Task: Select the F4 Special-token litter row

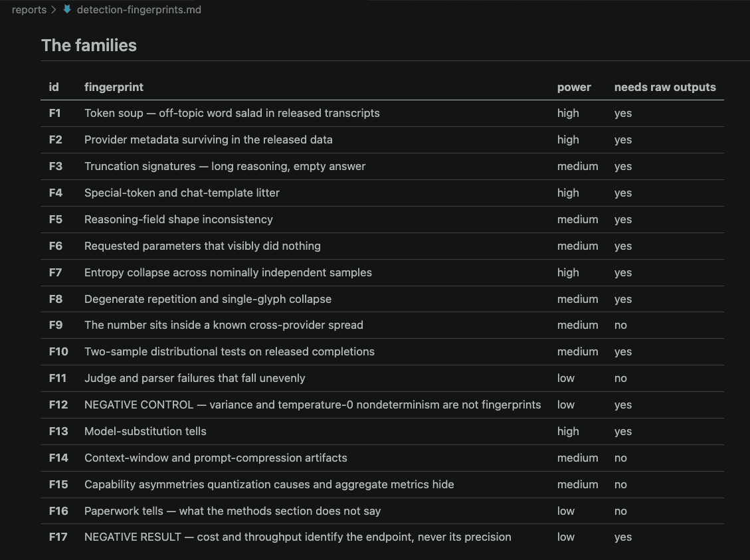Action: [x=382, y=193]
